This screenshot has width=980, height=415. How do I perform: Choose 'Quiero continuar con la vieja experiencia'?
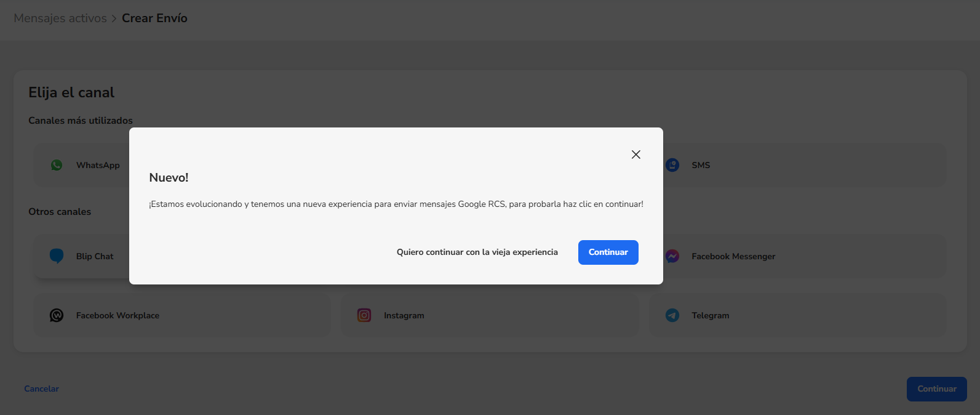[477, 252]
